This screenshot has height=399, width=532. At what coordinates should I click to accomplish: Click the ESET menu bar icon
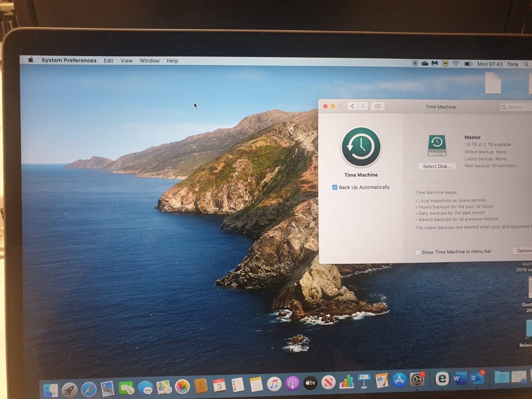[x=415, y=63]
